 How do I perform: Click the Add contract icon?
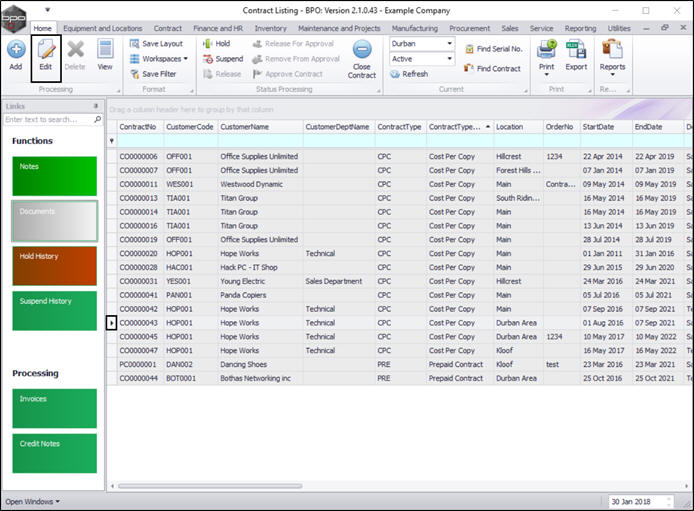pos(16,54)
